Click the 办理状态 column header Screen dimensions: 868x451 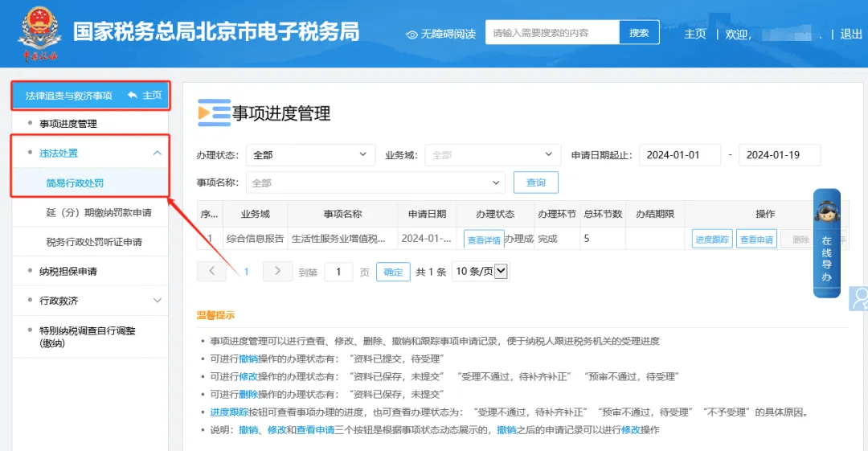tap(495, 214)
